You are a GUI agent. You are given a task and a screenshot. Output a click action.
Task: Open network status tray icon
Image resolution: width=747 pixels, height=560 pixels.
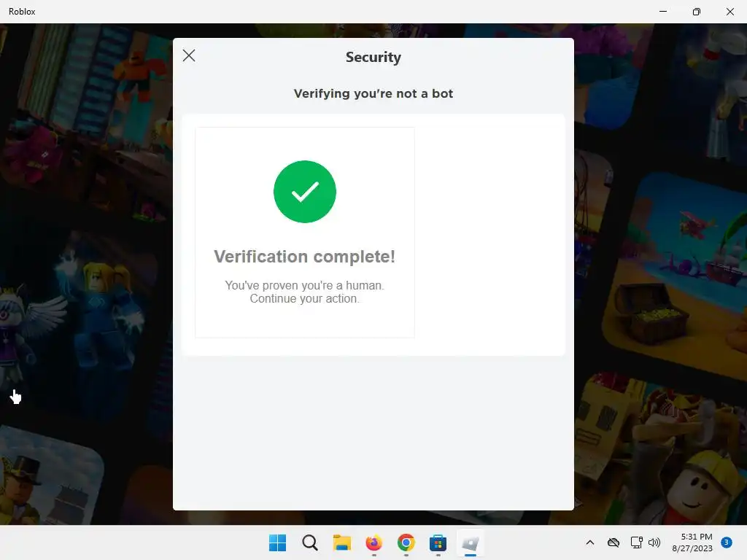tap(636, 542)
